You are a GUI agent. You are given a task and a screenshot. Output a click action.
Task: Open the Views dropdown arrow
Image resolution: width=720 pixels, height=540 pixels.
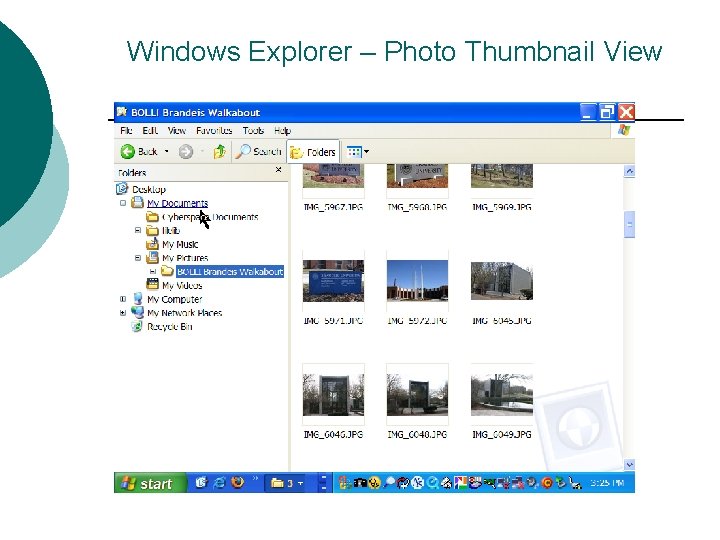366,152
